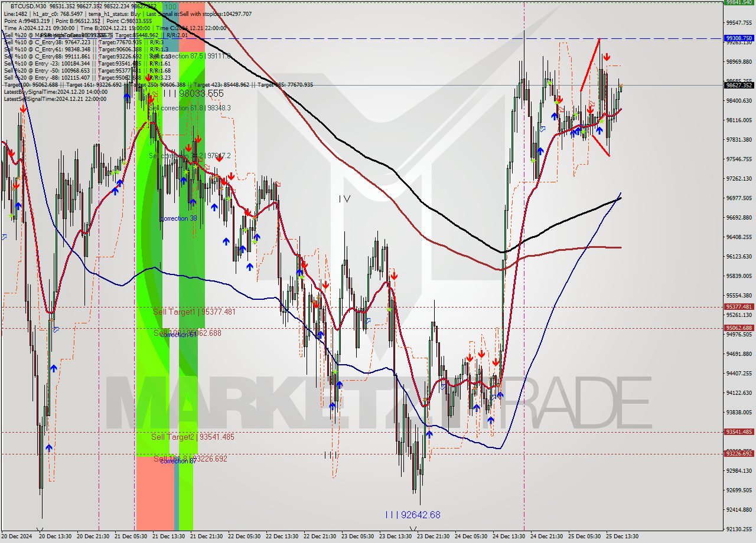Click the '24 Dec 13:30' time label
Image resolution: width=756 pixels, height=543 pixels.
click(x=509, y=537)
